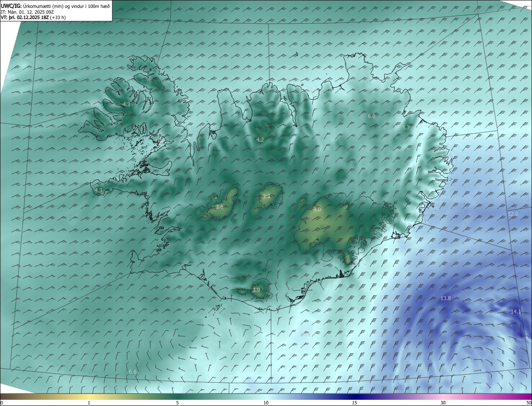Select the valid time line 'VT: þri. 02.12.2025 18Z (+33 h)'
The height and width of the screenshot is (406, 532).
(x=33, y=17)
